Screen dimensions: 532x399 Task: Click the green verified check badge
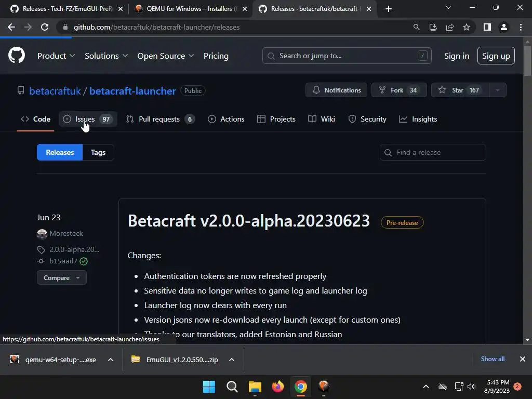[x=84, y=261]
